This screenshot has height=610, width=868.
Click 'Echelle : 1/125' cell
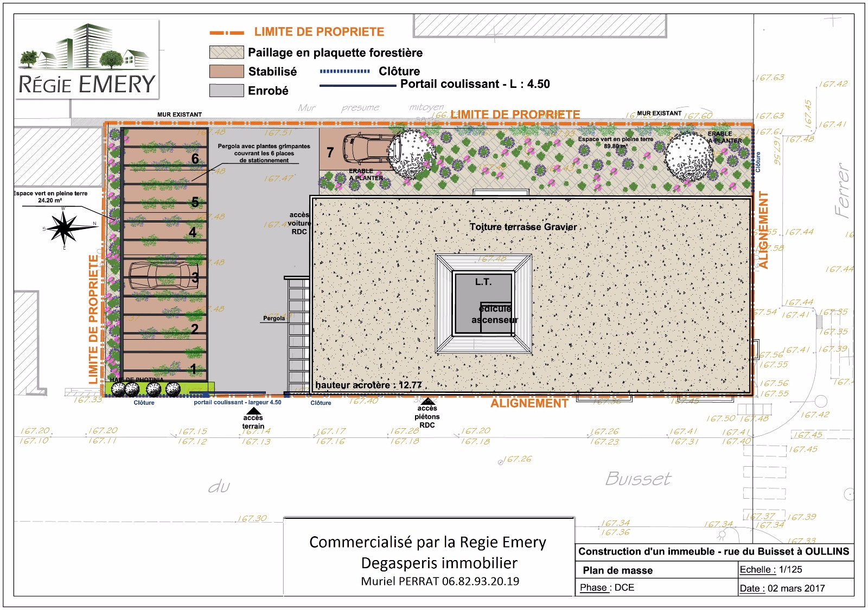[796, 570]
